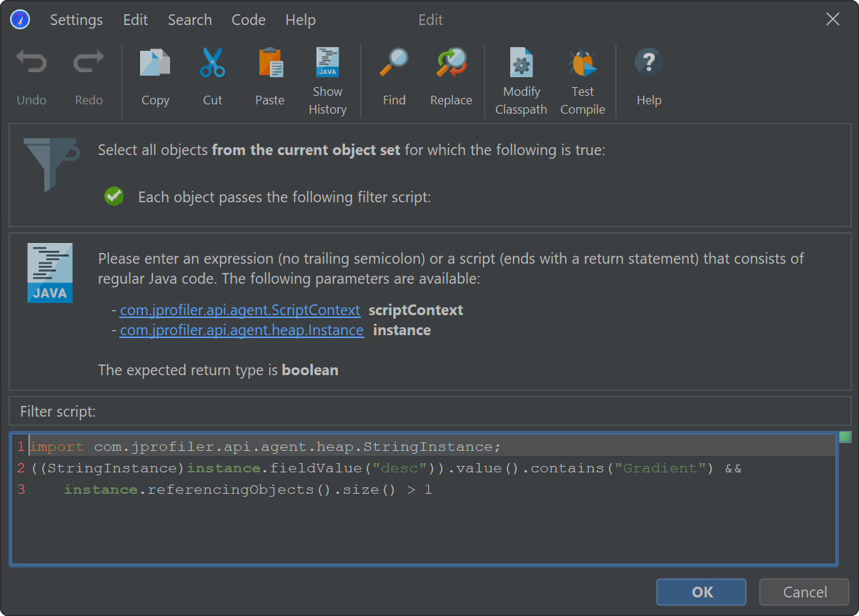859x616 pixels.
Task: Click the "Filter script:" label
Action: [58, 412]
